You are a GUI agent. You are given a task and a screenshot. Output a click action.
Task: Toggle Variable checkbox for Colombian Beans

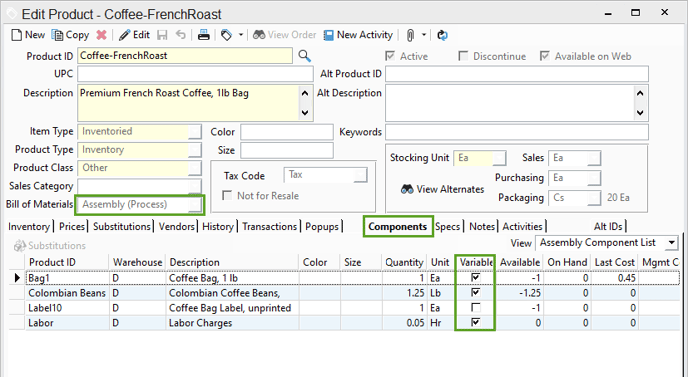click(475, 292)
